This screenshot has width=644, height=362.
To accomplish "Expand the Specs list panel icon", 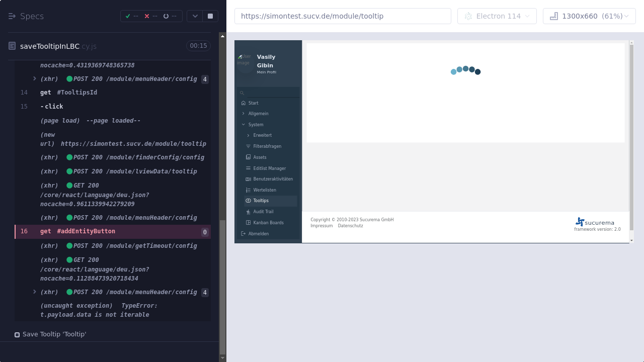I will coord(12,16).
